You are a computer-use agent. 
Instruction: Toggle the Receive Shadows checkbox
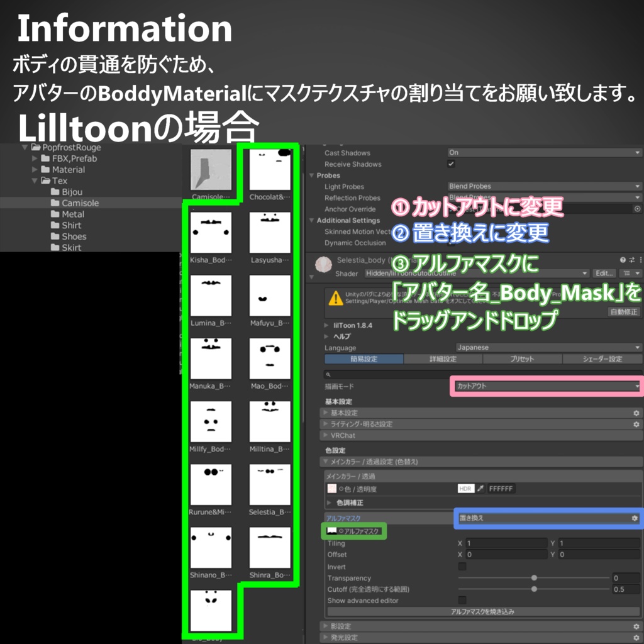click(x=450, y=164)
